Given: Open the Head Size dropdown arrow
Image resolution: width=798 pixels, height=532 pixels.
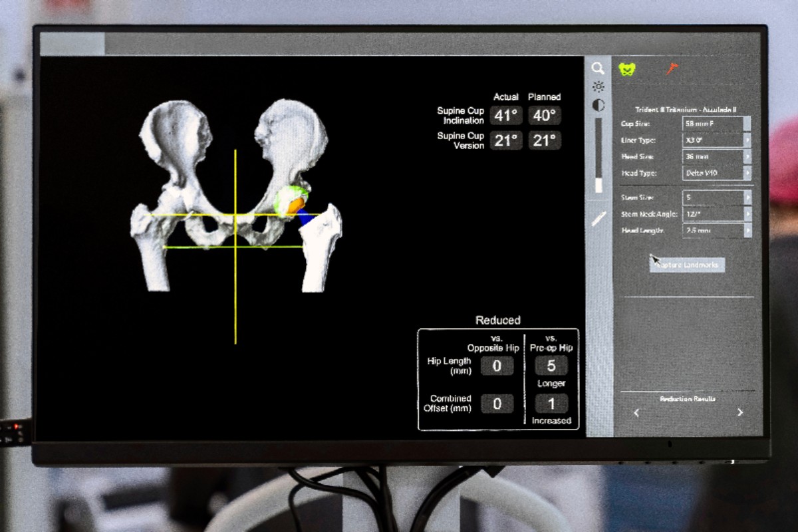Looking at the screenshot, I should pyautogui.click(x=747, y=157).
